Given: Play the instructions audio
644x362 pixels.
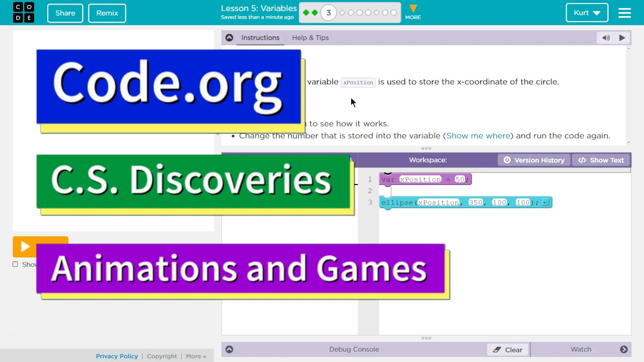Looking at the screenshot, I should pyautogui.click(x=622, y=38).
